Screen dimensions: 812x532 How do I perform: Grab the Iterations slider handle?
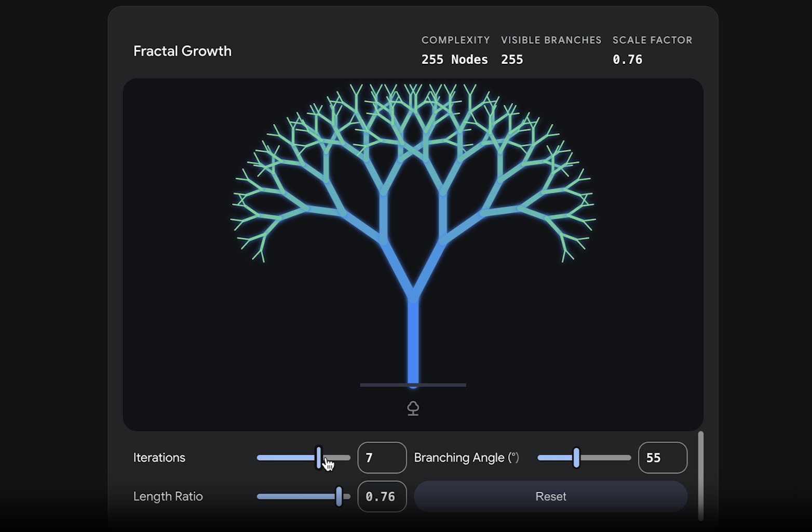click(x=319, y=457)
